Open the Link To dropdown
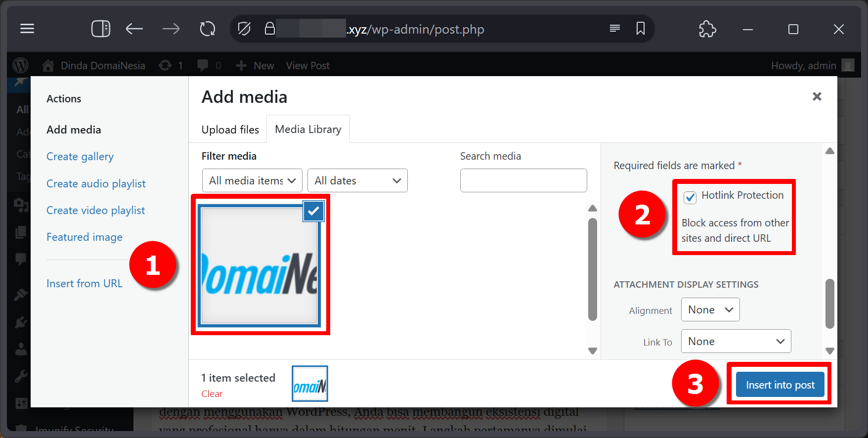The height and width of the screenshot is (438, 868). coord(736,341)
